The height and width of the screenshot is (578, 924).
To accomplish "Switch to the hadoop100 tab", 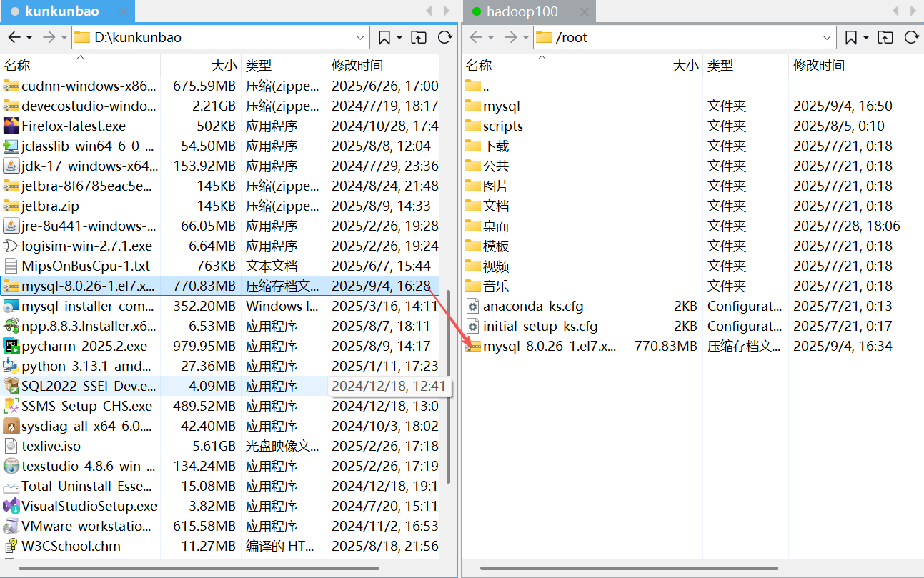I will (x=526, y=11).
